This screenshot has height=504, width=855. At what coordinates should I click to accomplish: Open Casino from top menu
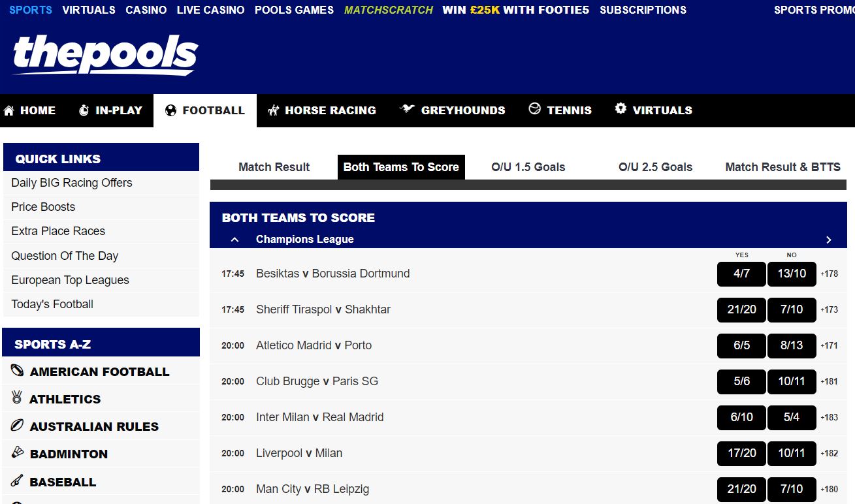[x=146, y=10]
